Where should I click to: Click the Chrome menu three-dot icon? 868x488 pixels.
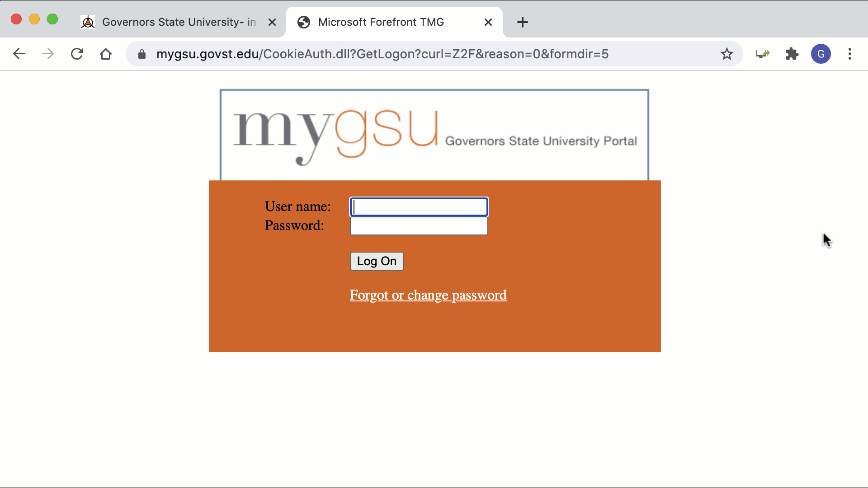[x=850, y=54]
